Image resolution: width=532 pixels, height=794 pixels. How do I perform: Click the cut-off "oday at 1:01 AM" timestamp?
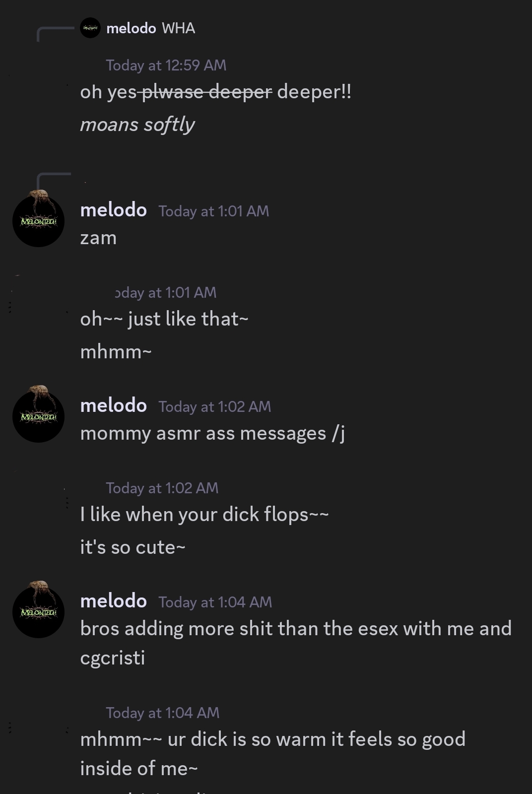[x=166, y=293]
